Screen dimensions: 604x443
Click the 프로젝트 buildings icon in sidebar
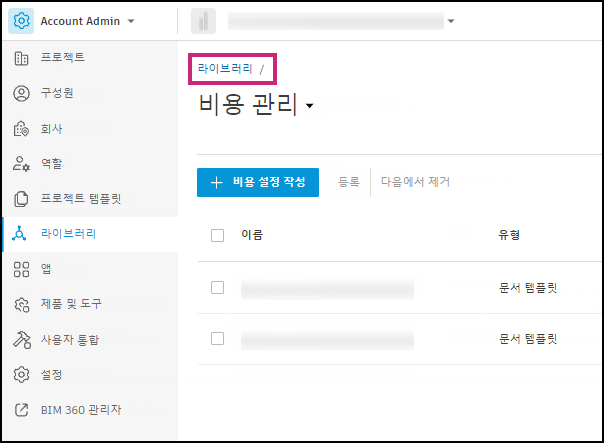[21, 58]
